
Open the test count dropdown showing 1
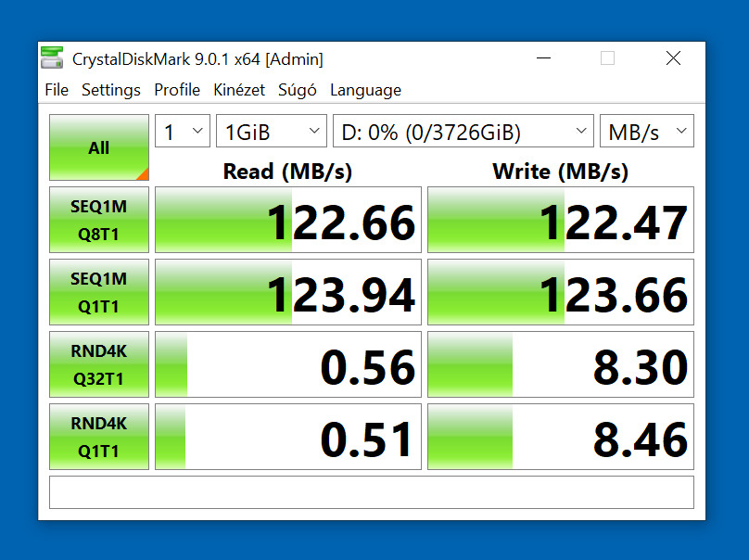(183, 131)
